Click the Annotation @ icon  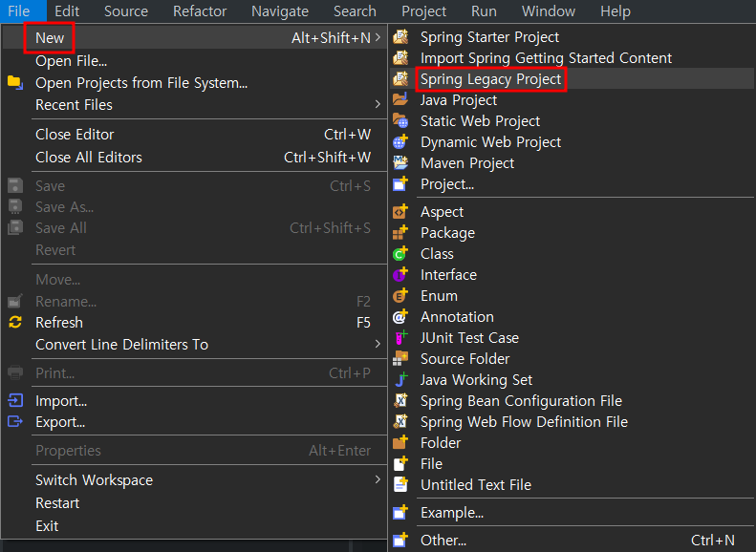tap(400, 316)
